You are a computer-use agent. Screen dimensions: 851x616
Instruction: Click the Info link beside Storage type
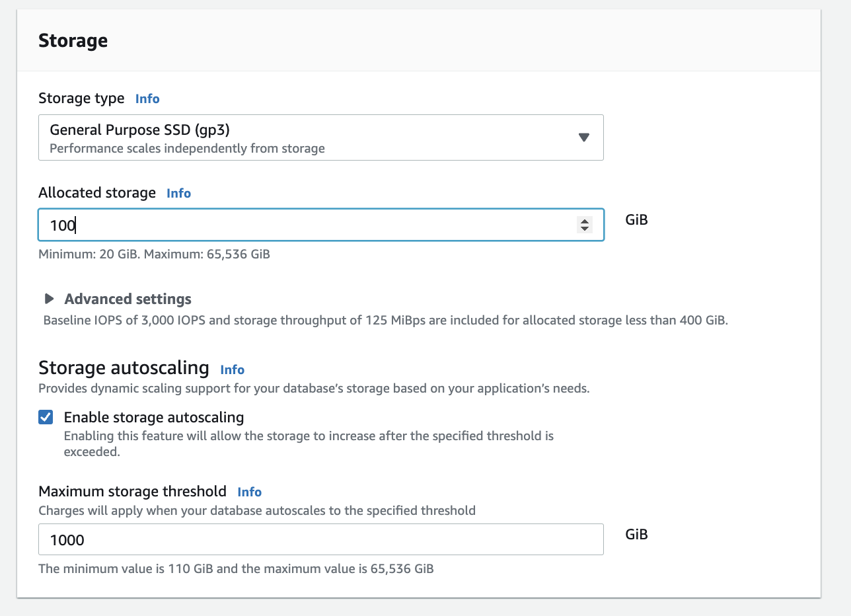[x=147, y=98]
